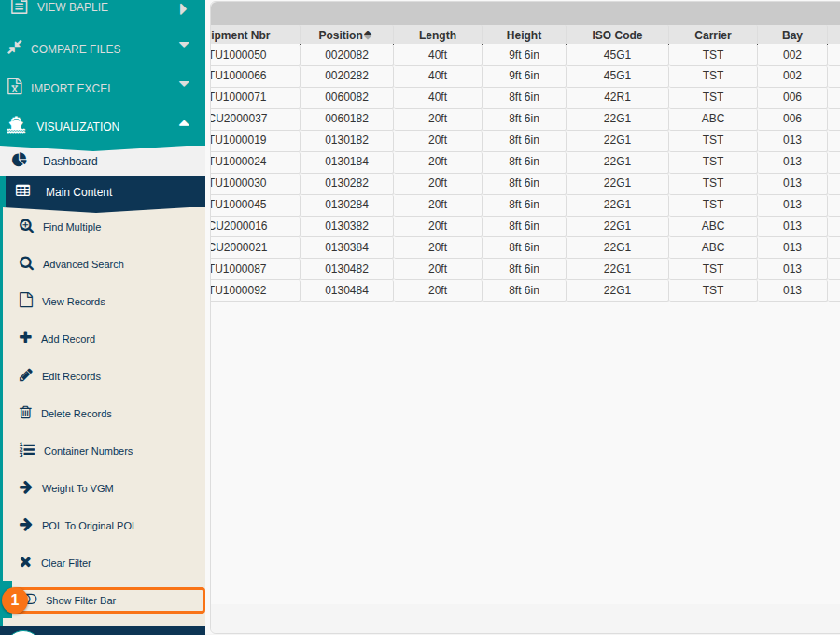Click the Add Record plus icon
The image size is (840, 635).
click(25, 337)
